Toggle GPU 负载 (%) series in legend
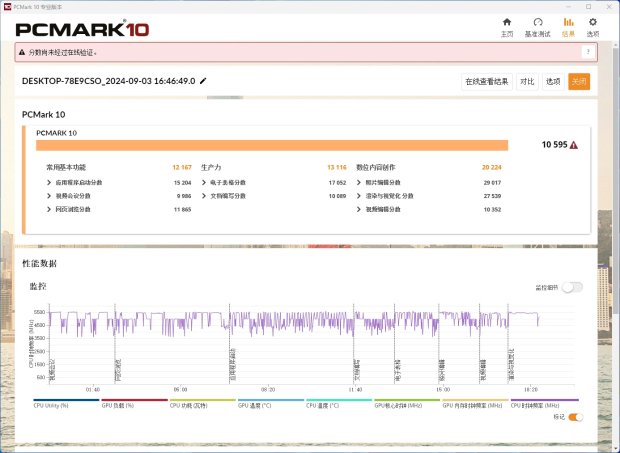Image resolution: width=620 pixels, height=453 pixels. coord(134,404)
